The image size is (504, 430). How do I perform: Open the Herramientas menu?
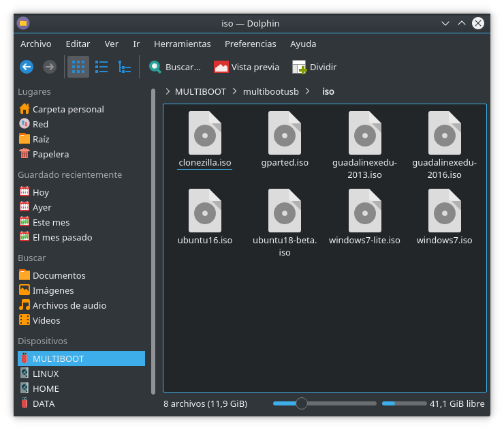pos(183,44)
